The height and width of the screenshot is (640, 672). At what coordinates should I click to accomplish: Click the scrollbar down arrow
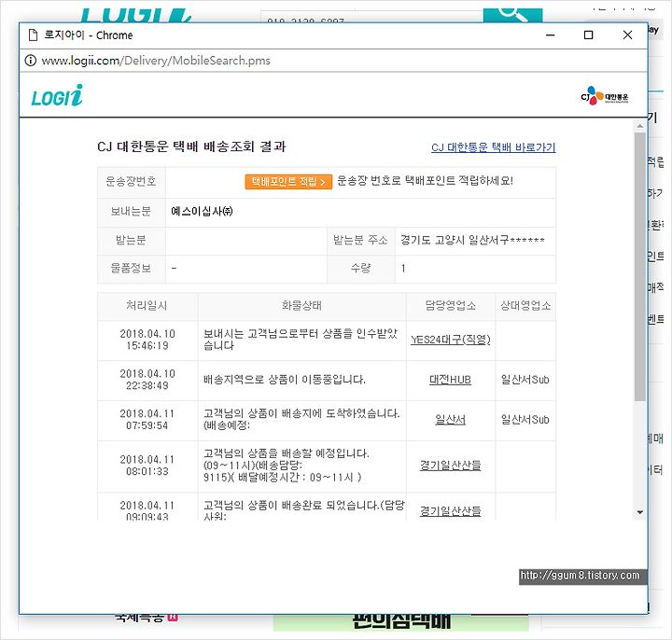pyautogui.click(x=640, y=512)
